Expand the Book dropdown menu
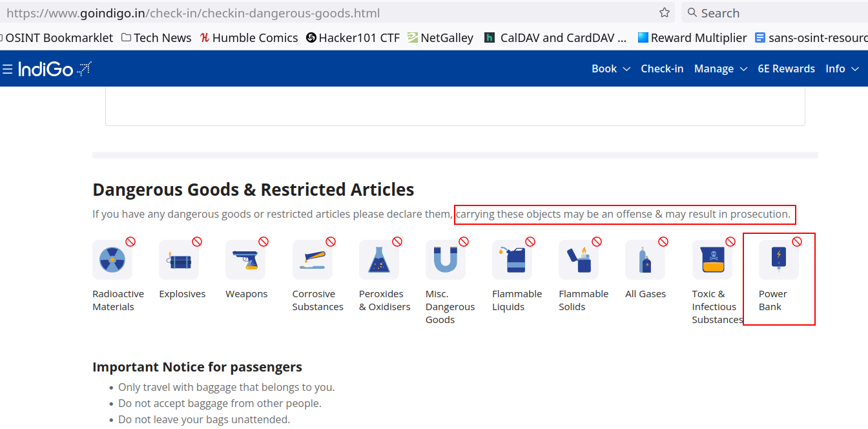868x429 pixels. point(610,68)
